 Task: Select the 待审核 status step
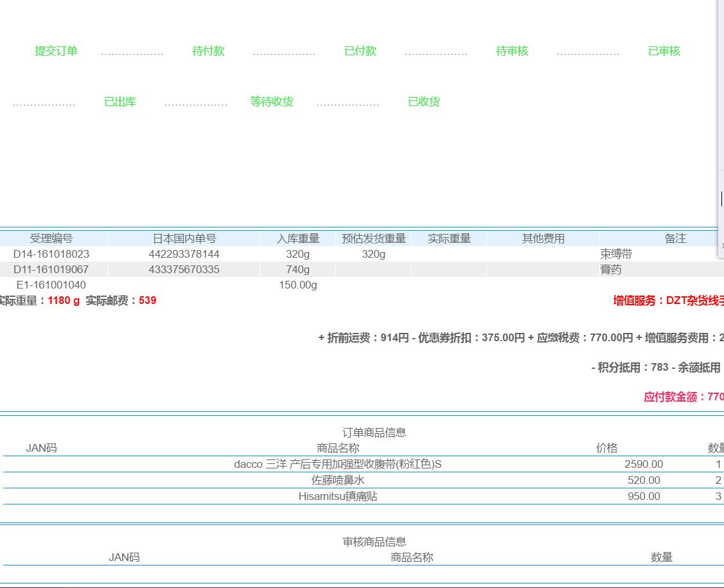512,51
